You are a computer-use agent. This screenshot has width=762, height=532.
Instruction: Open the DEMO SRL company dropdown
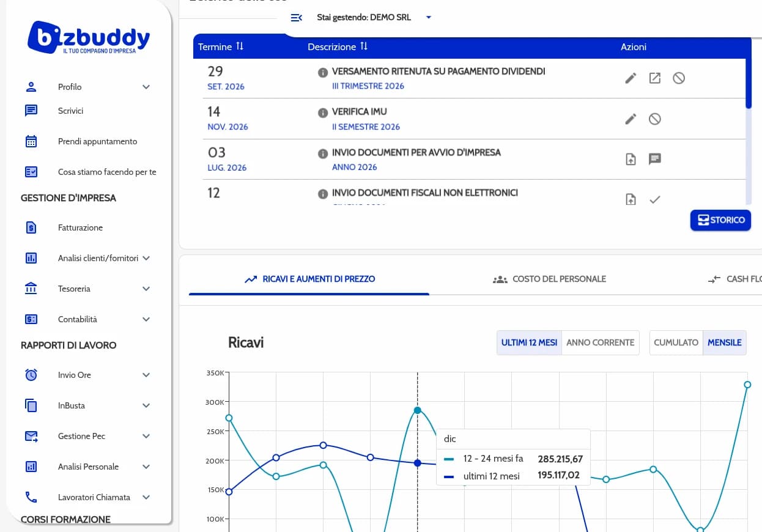374,18
